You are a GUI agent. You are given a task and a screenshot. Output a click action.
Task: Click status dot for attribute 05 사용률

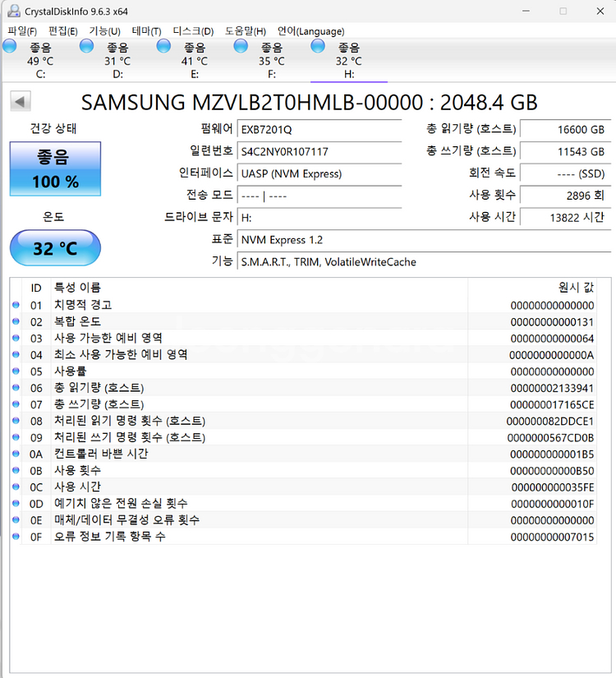[16, 371]
